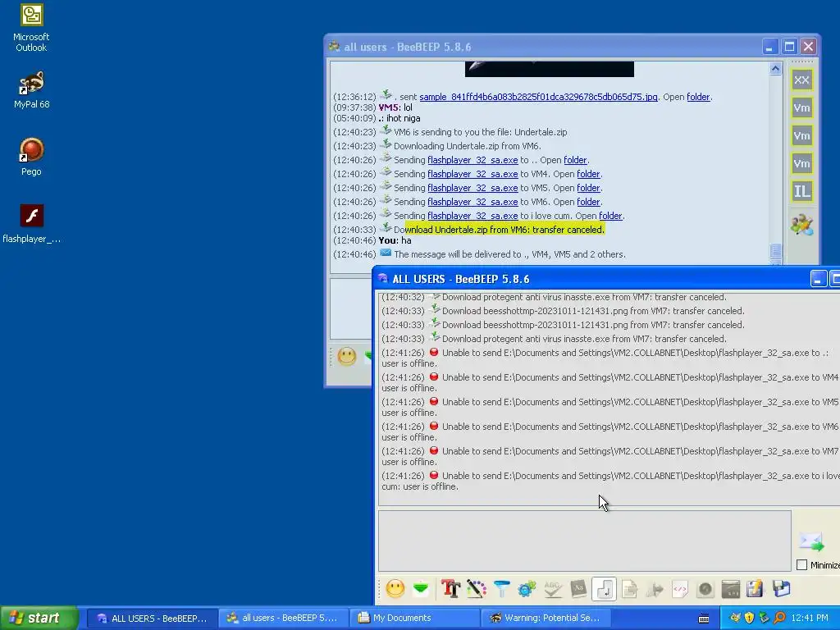Switch to 'Warning: Potential Se...' taskbar item
Screen dimensions: 840x630
click(545, 618)
